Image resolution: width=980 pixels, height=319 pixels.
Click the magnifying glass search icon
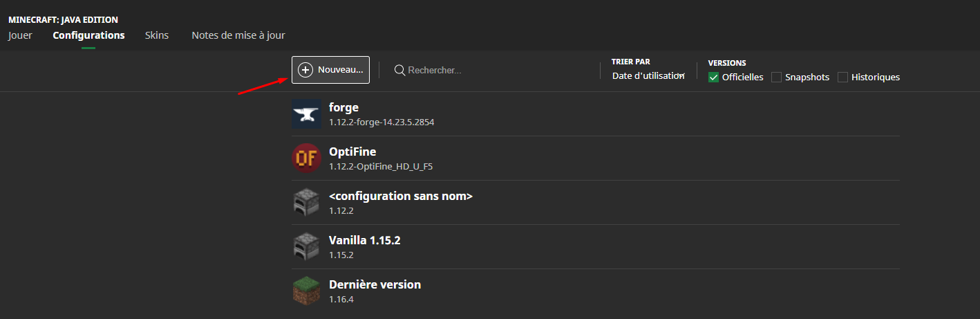coord(399,70)
